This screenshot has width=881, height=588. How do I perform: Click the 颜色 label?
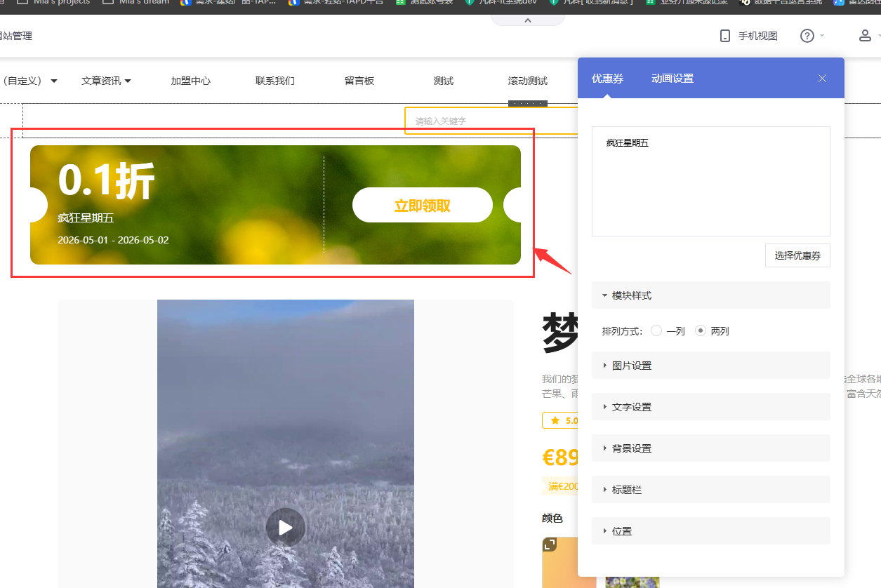pos(552,519)
